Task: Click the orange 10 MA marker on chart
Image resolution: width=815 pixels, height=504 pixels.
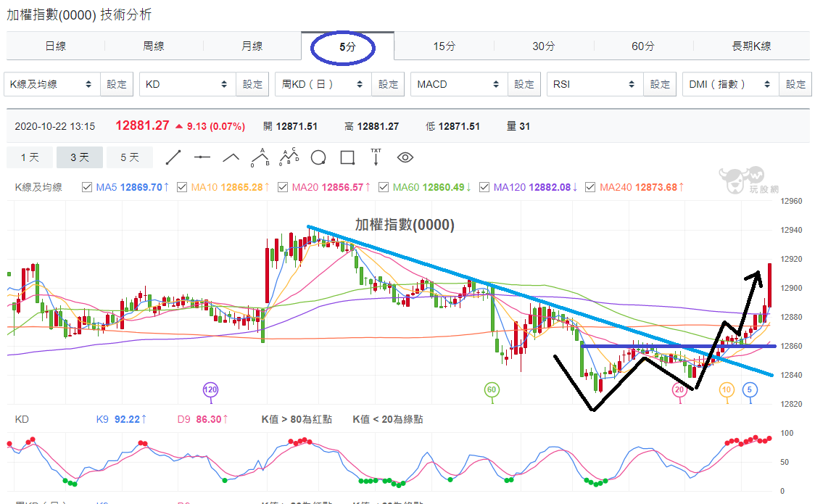Action: pyautogui.click(x=727, y=389)
